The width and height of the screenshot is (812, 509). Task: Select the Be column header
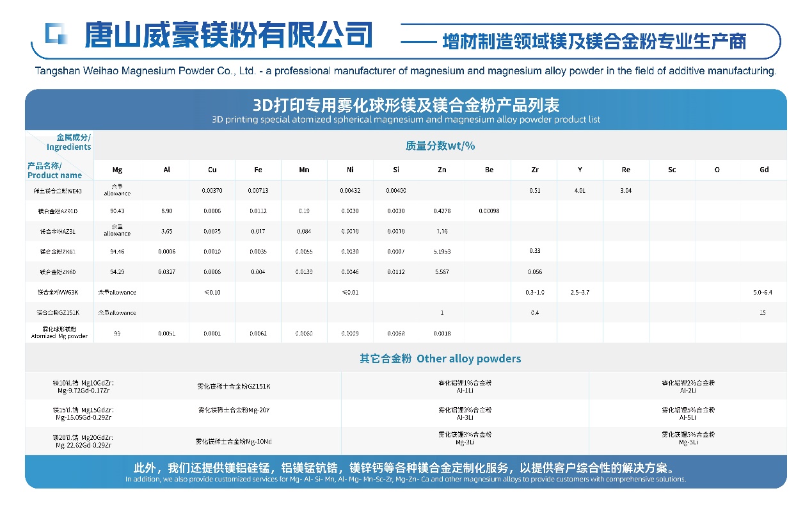(488, 170)
